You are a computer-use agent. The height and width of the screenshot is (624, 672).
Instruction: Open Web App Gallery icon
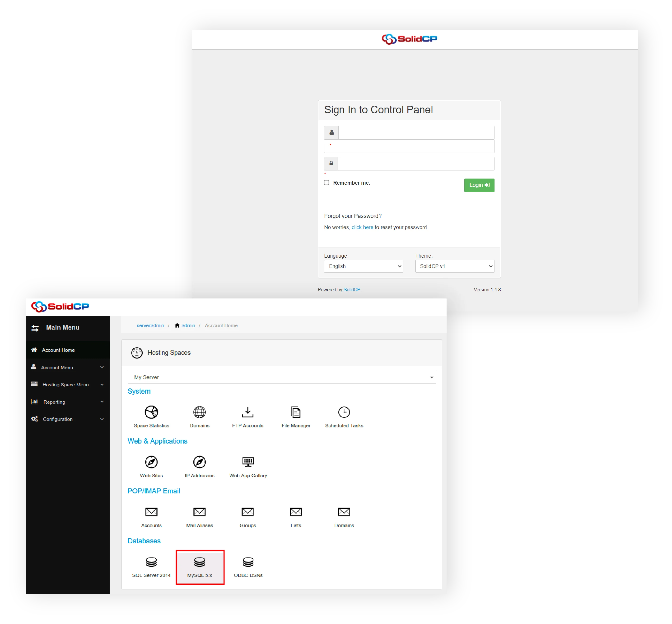tap(248, 462)
